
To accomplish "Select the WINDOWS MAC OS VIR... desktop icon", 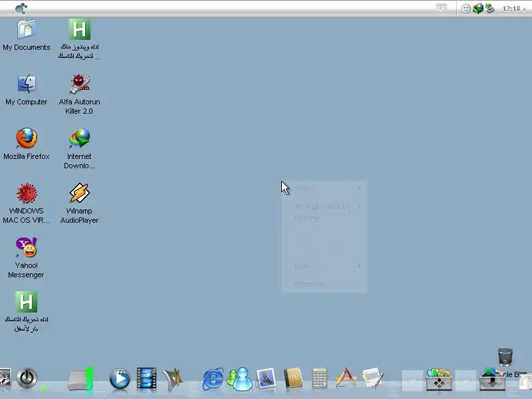I will [27, 193].
